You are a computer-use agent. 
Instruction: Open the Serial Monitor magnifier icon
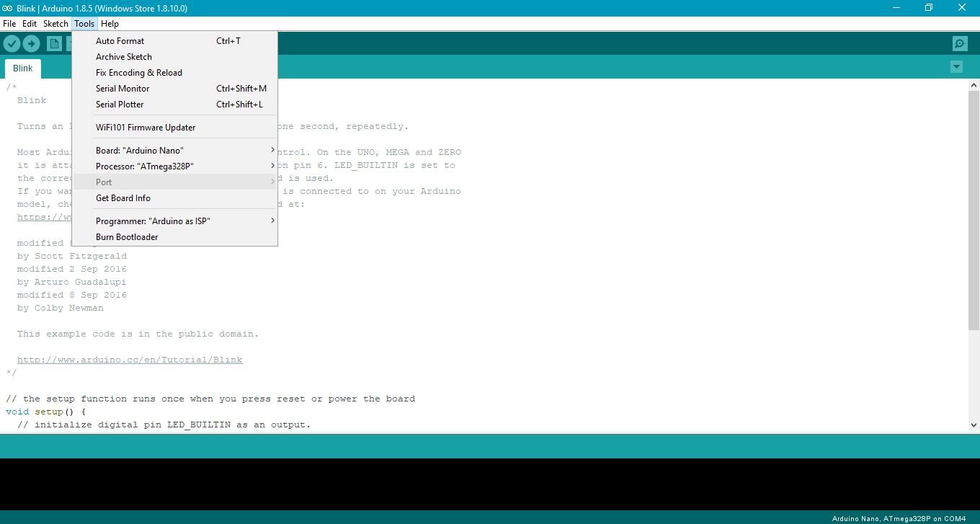point(959,43)
